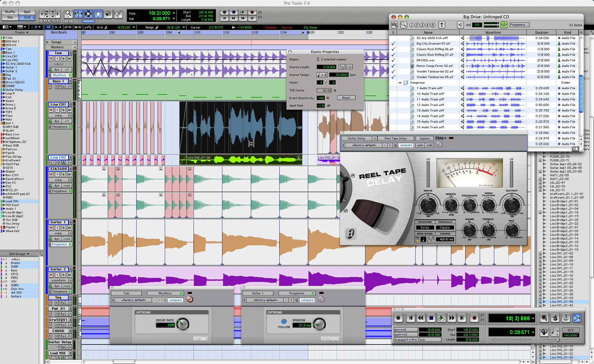Start loop playback in the top toolbar
Viewport: 594px width, 364px height.
243,12
